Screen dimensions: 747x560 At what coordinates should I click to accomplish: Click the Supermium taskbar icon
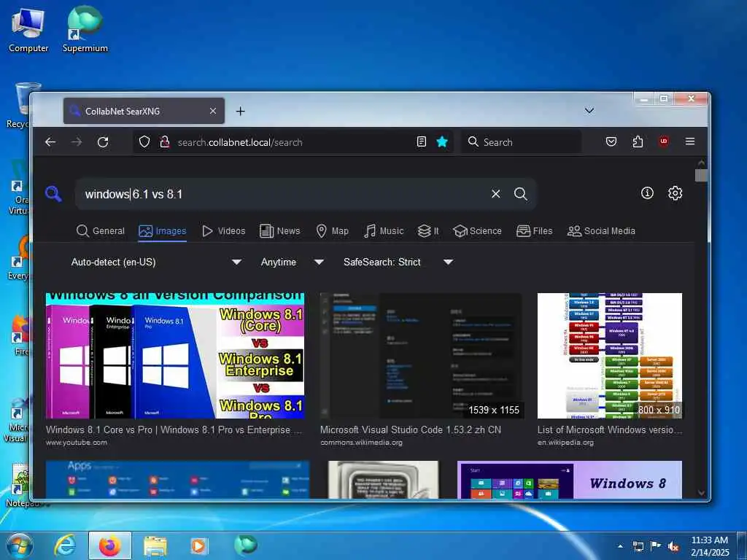point(245,545)
